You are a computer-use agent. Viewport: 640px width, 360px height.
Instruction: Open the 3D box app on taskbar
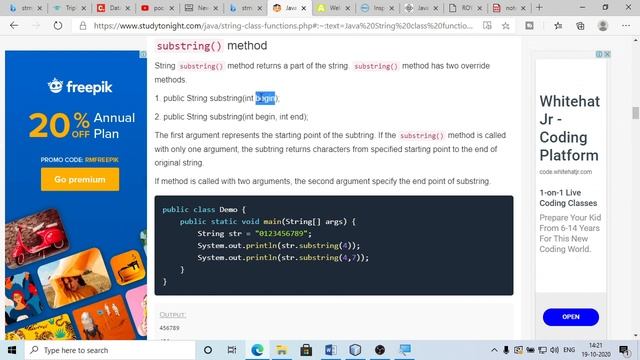(355, 350)
